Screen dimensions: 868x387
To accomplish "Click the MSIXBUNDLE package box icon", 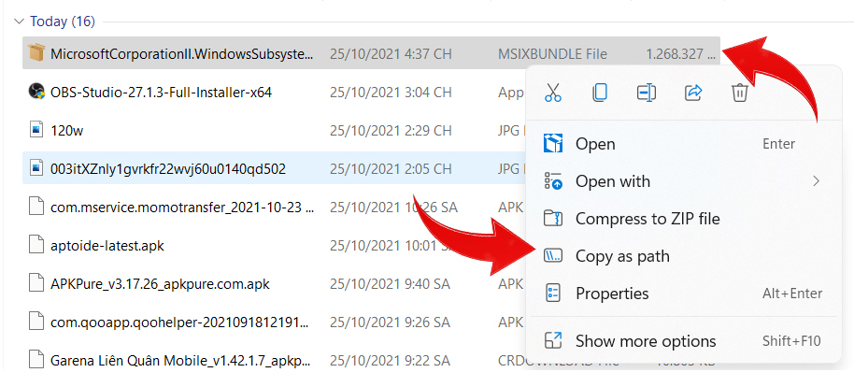I will [x=36, y=53].
